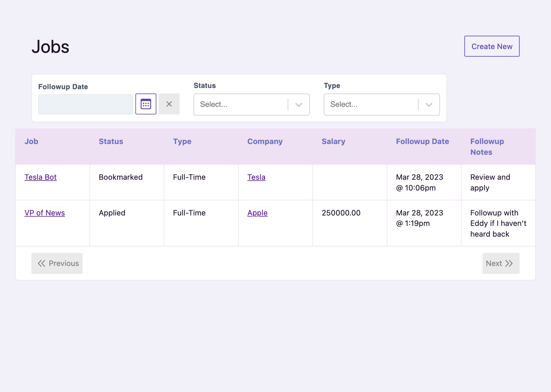This screenshot has width=551, height=392.
Task: Click the Status column header
Action: tap(111, 141)
